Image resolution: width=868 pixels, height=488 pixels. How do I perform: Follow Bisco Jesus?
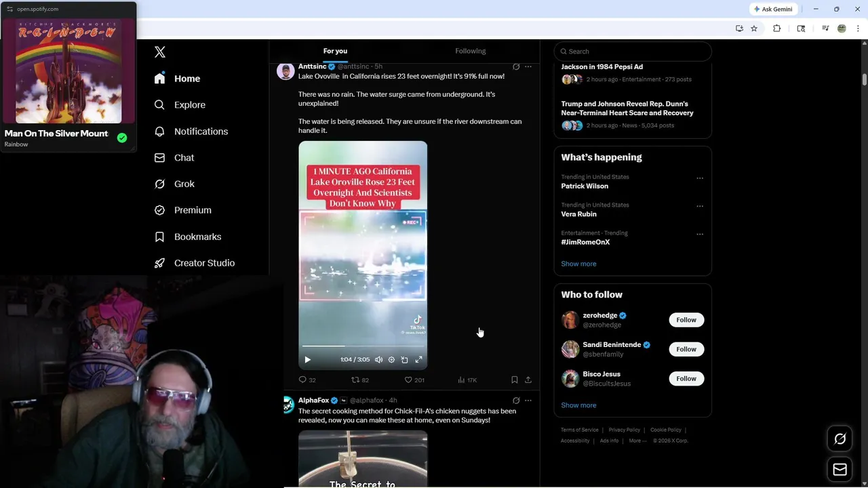pyautogui.click(x=686, y=379)
